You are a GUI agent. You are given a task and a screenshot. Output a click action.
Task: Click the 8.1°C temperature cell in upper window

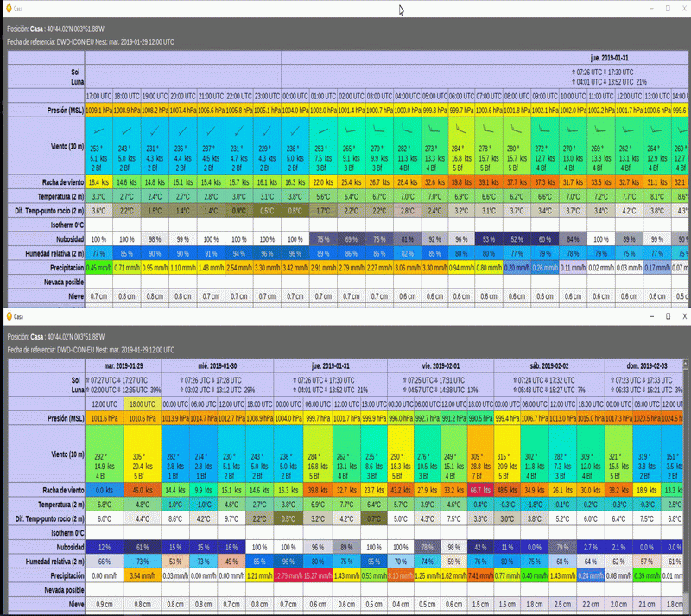(657, 196)
